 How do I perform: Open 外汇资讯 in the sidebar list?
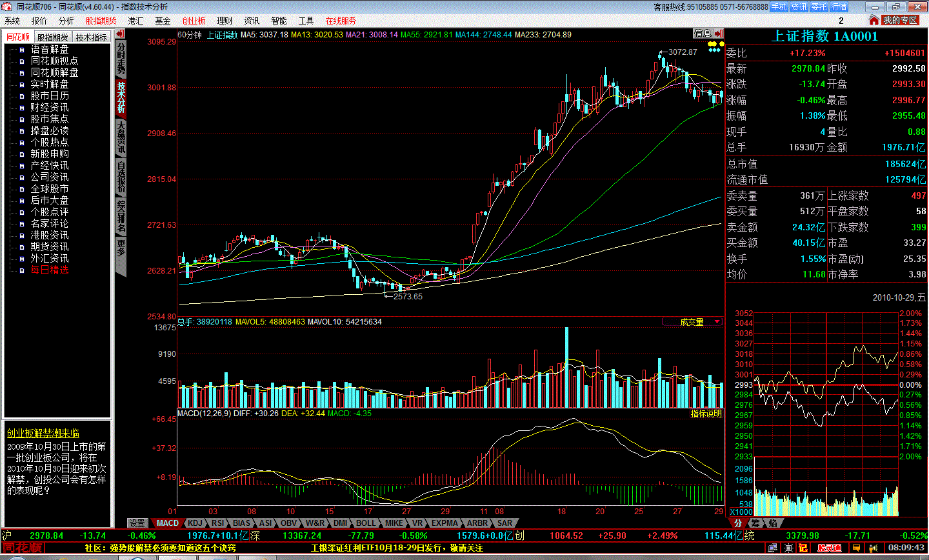50,259
